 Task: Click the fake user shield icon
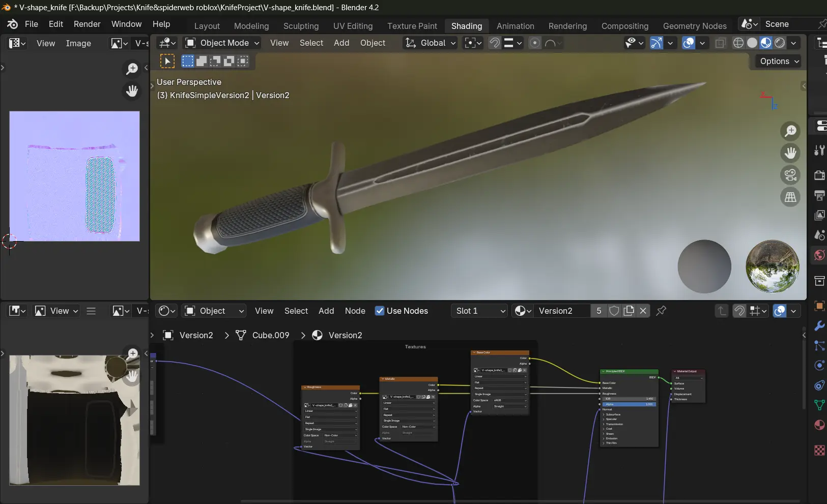point(614,311)
